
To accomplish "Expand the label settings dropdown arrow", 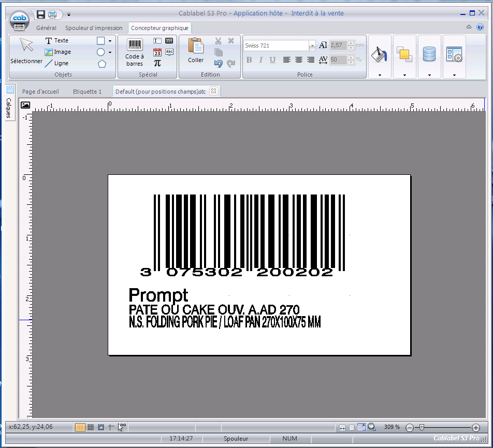I will (454, 75).
